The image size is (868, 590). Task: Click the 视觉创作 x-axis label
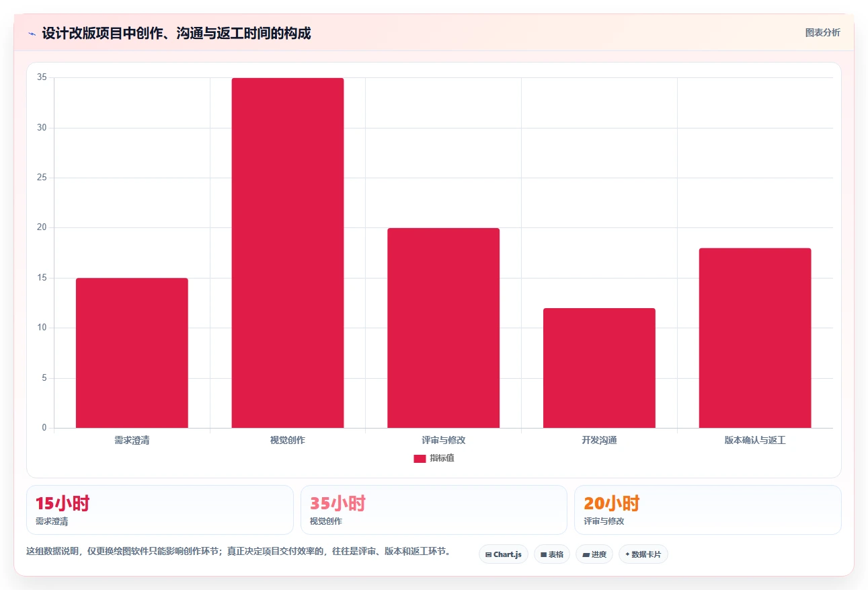288,441
